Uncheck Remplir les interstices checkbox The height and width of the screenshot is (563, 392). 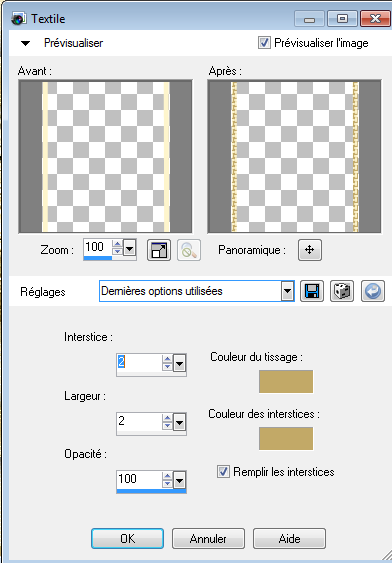coord(223,471)
